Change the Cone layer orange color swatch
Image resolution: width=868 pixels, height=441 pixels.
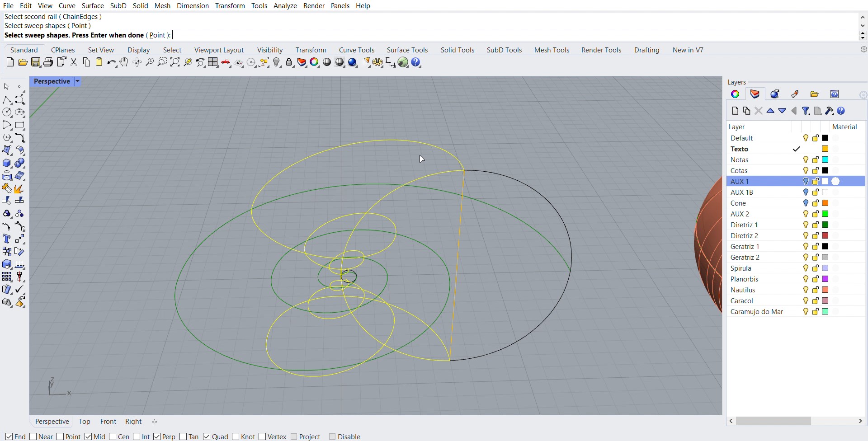pos(825,203)
